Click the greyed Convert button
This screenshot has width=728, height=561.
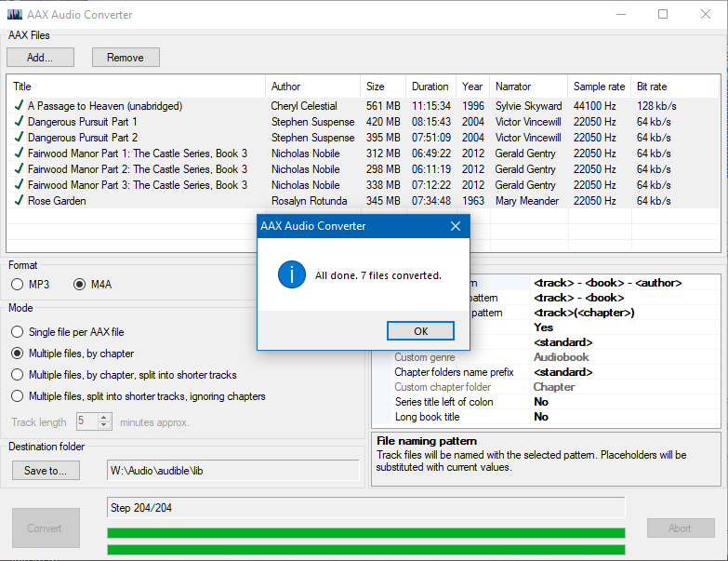point(46,528)
